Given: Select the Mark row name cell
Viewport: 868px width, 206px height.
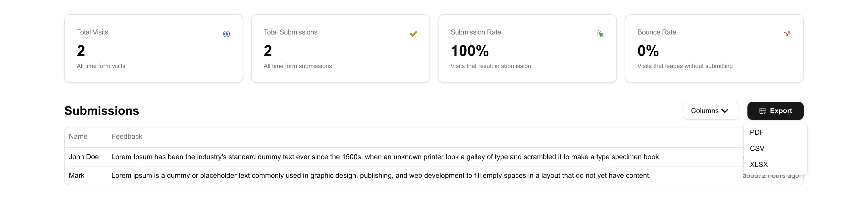Looking at the screenshot, I should click(77, 175).
